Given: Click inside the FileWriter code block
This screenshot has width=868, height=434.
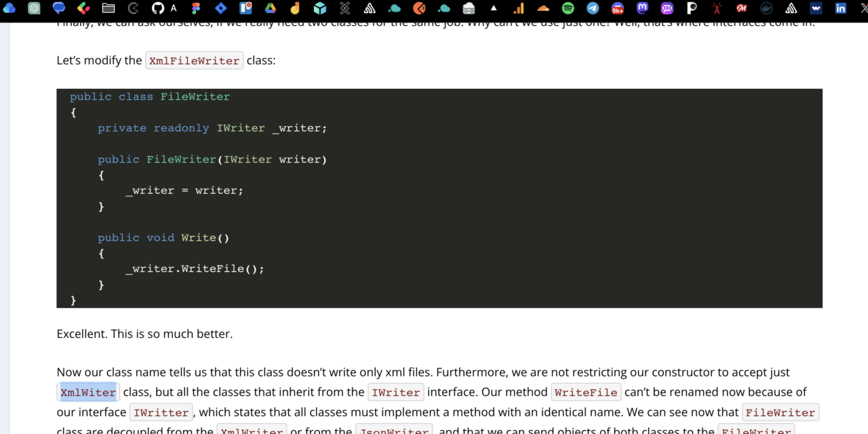Looking at the screenshot, I should pyautogui.click(x=439, y=198).
